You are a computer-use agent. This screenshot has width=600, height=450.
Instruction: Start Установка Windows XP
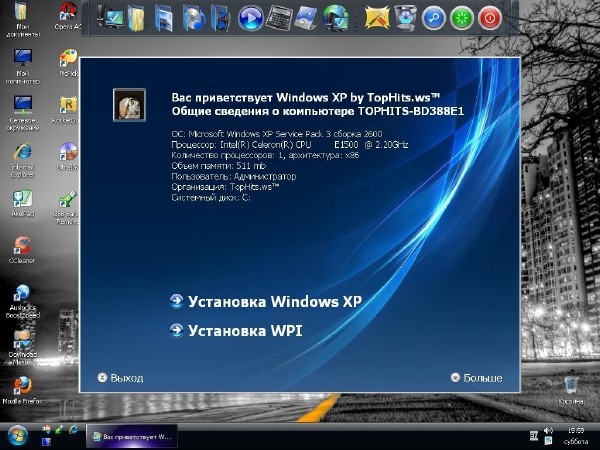[275, 302]
